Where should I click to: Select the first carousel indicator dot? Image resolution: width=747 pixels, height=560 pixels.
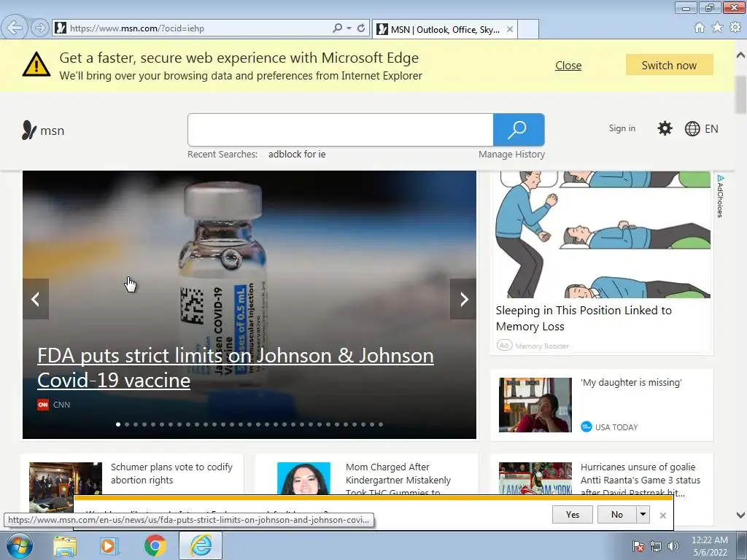tap(118, 424)
